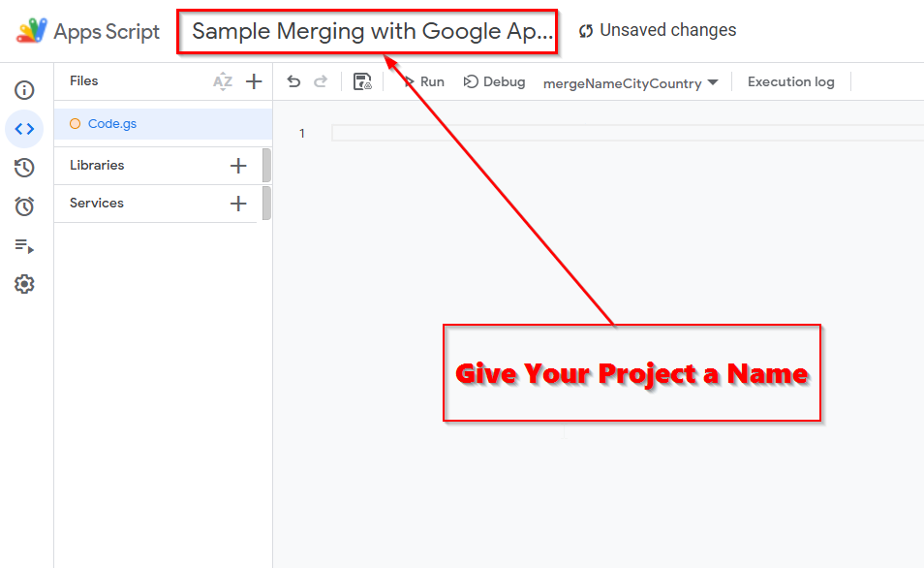
Task: Click the Undo arrow icon
Action: point(293,81)
